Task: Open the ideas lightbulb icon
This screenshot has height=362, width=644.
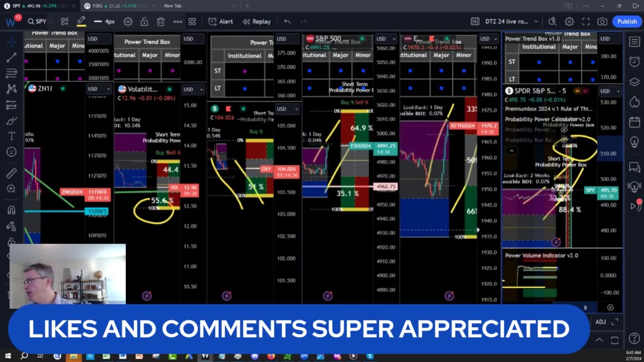Action: click(x=634, y=143)
